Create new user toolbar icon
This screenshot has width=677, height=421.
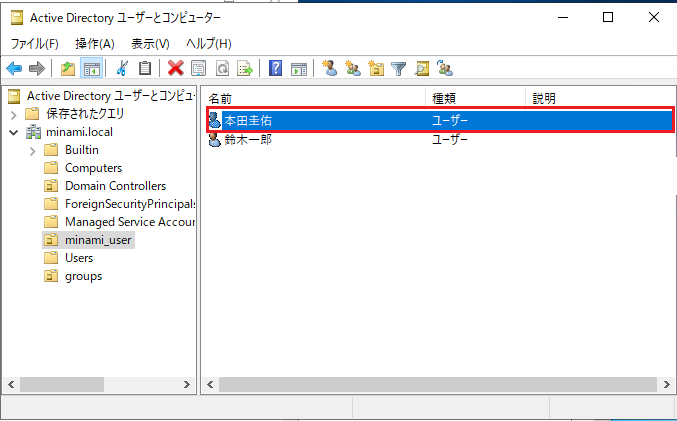pyautogui.click(x=330, y=68)
